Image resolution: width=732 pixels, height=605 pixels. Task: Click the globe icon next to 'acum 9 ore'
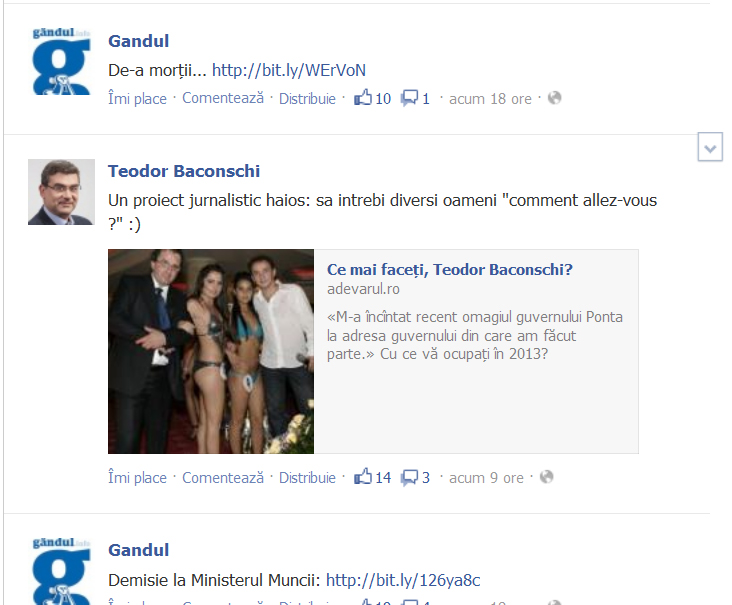click(x=546, y=477)
